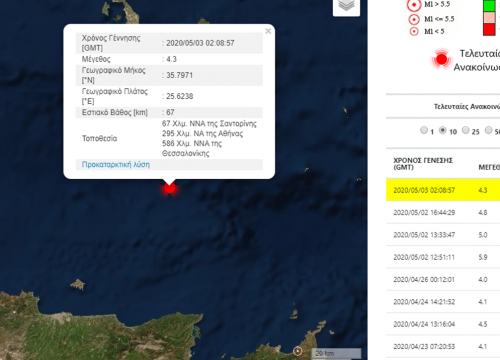
Task: Open the Προκαταρκτική λύση link
Action: point(116,164)
